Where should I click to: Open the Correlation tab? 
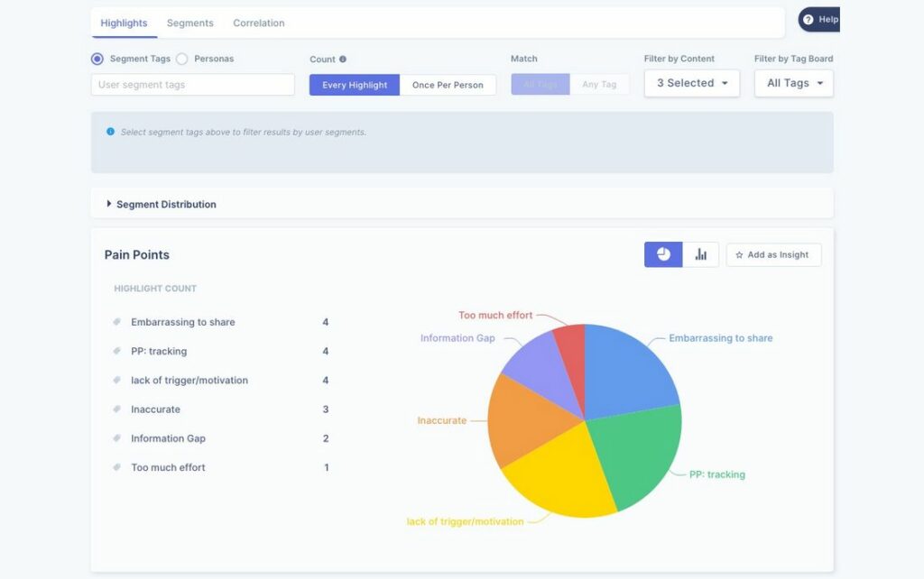click(x=258, y=23)
